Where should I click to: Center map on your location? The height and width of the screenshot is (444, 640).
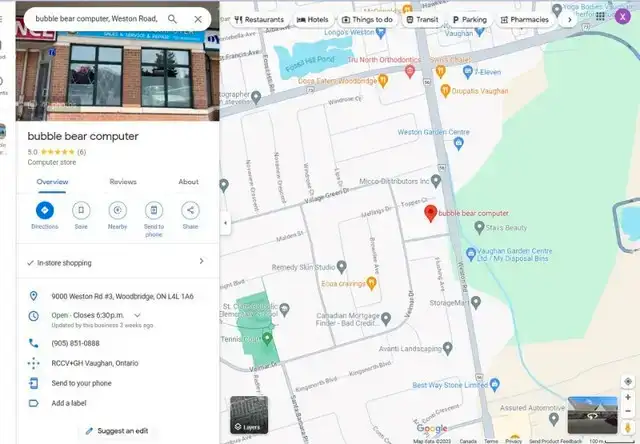627,381
